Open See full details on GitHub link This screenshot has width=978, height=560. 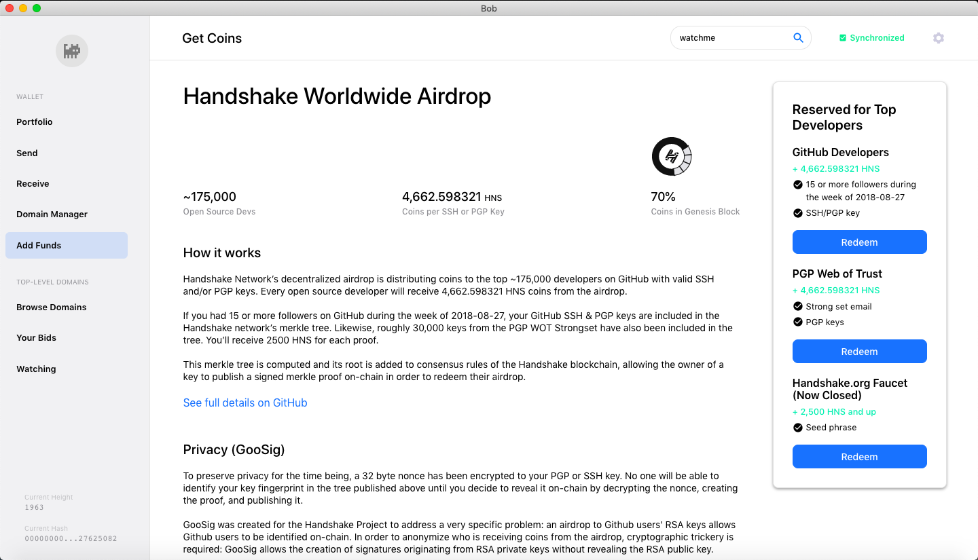[245, 403]
